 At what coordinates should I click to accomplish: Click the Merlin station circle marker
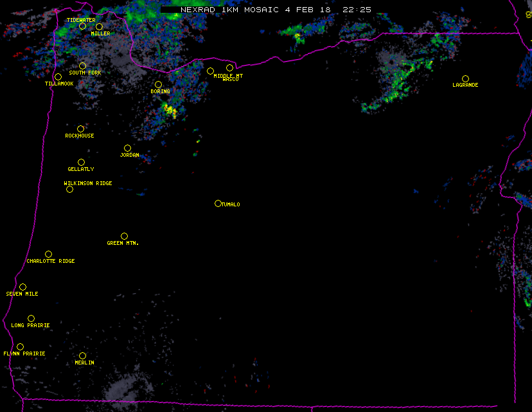pos(82,355)
